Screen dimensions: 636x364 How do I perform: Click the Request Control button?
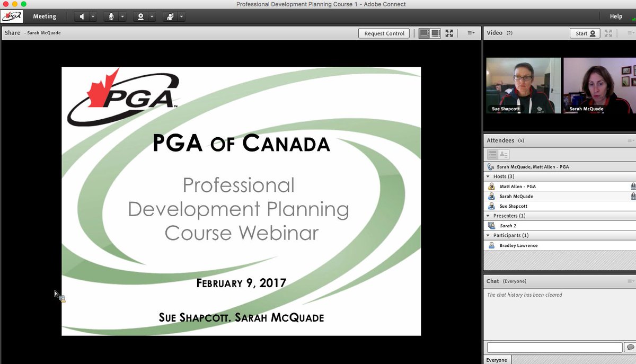pyautogui.click(x=384, y=33)
